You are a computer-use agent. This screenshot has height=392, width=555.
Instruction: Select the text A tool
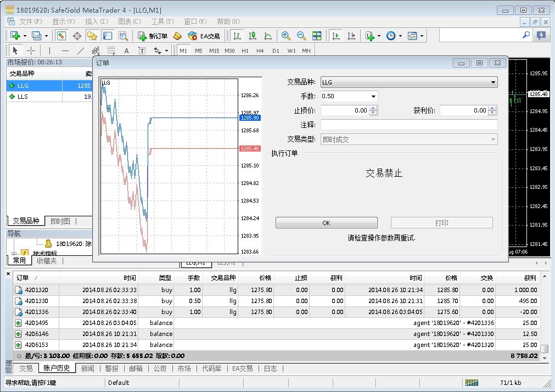126,51
